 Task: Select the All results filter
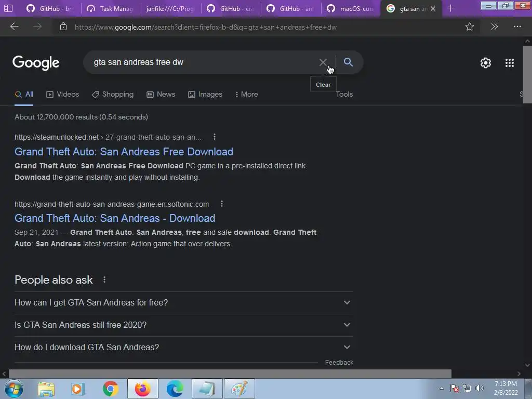[24, 95]
